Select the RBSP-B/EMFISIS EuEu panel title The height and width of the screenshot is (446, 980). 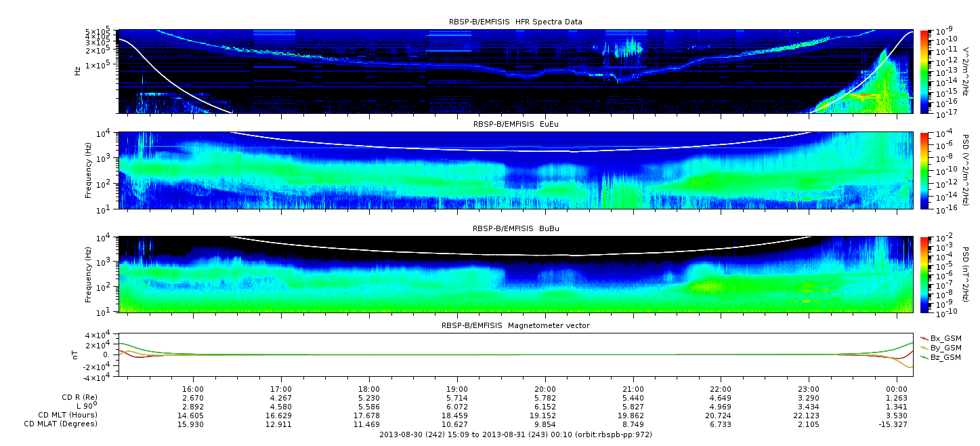click(515, 125)
